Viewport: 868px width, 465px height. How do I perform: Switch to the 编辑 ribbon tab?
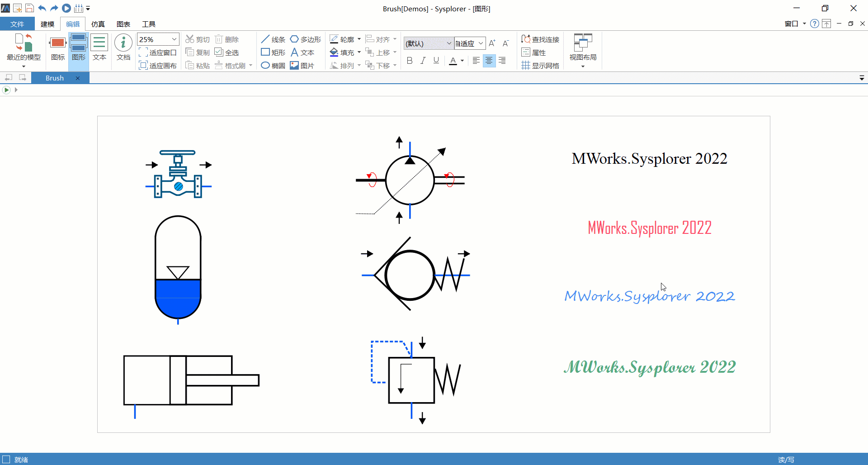[73, 24]
